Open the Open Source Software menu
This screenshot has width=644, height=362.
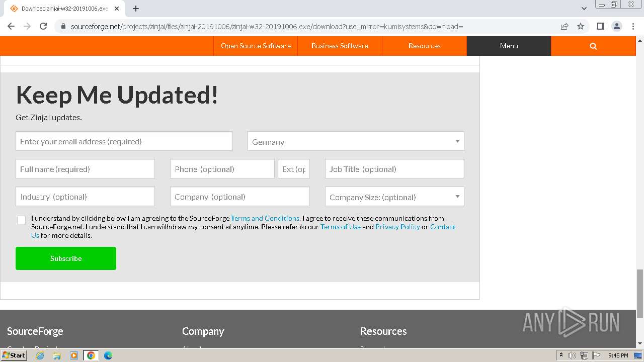pos(256,46)
